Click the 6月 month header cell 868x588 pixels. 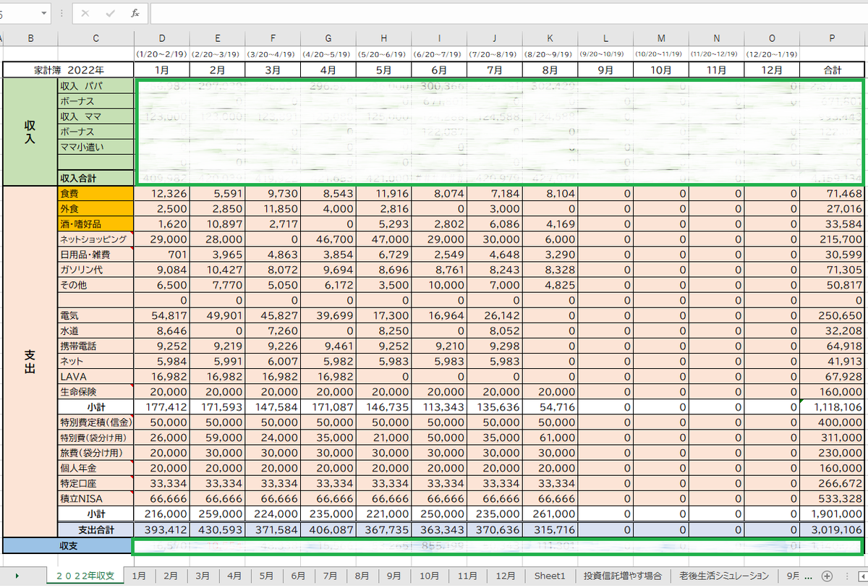(x=439, y=70)
